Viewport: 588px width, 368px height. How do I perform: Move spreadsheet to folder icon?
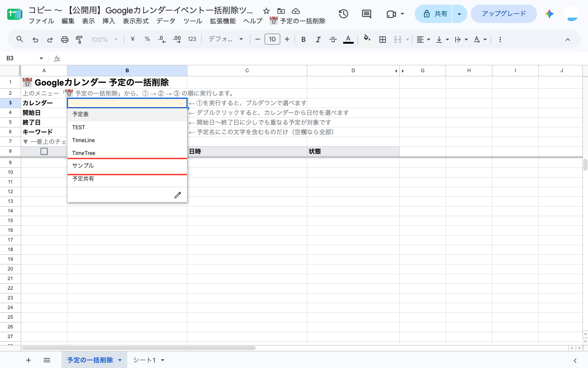[281, 11]
